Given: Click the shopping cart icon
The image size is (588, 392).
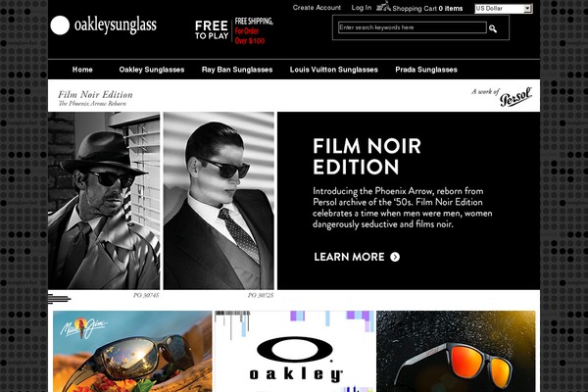Looking at the screenshot, I should point(383,7).
